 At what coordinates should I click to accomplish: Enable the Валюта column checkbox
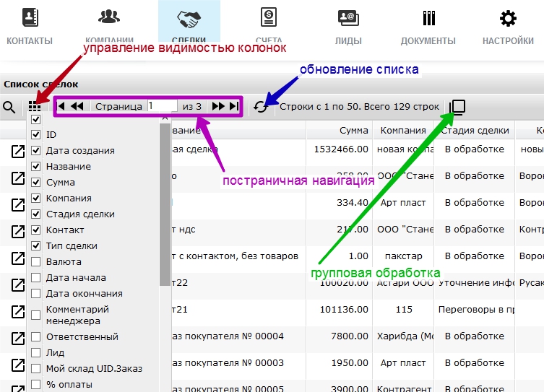point(36,262)
